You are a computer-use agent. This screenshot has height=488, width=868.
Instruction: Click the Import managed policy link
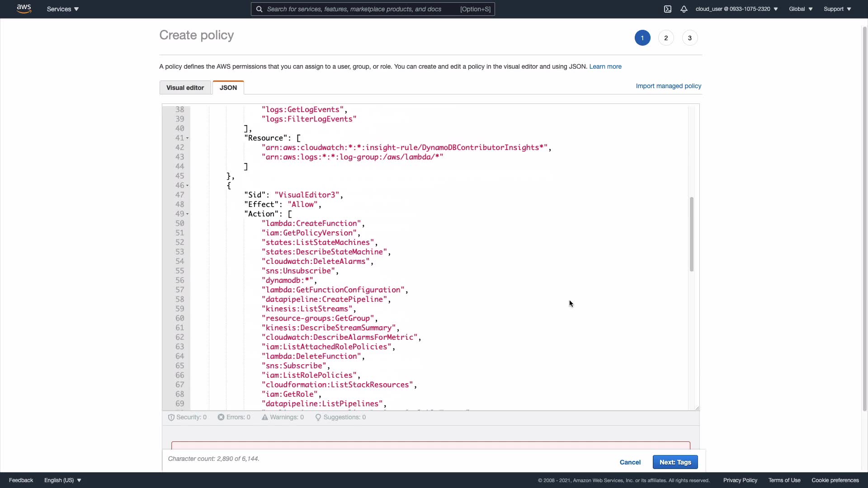(x=668, y=86)
